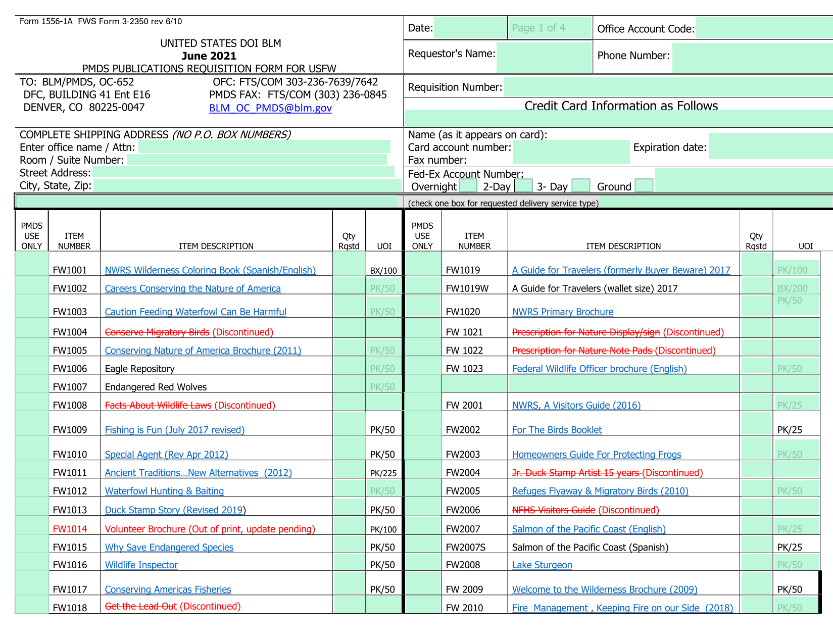
Task: Open Why Save Endangered Species link
Action: (169, 548)
